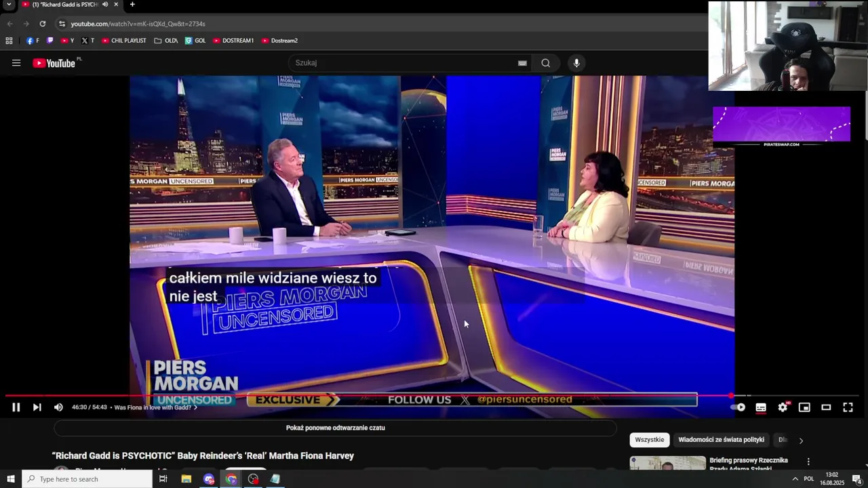Open the GOL bookmark
Viewport: 868px width, 488px height.
pyautogui.click(x=195, y=41)
